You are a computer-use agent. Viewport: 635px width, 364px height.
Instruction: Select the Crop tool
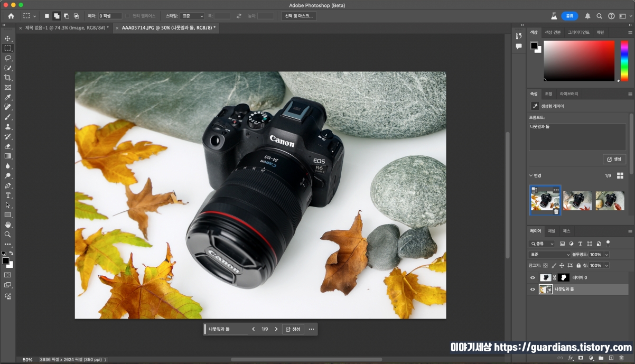pyautogui.click(x=8, y=78)
